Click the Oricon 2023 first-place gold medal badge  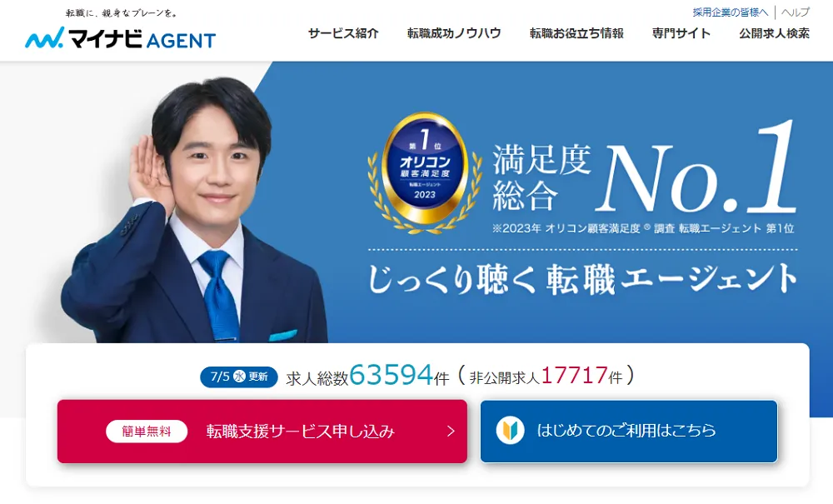click(x=425, y=172)
